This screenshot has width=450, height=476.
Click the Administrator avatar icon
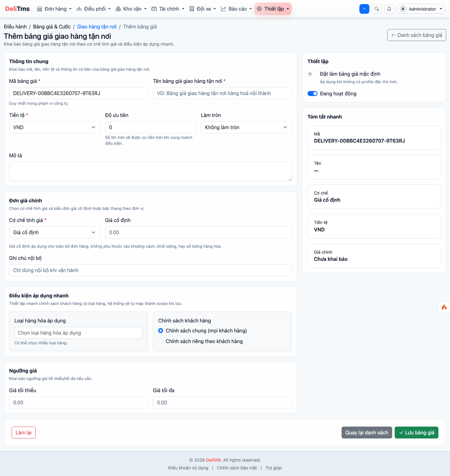pyautogui.click(x=403, y=9)
